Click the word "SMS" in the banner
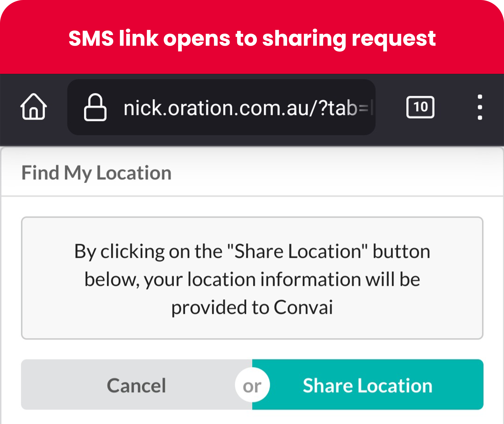The image size is (504, 424). [x=91, y=38]
